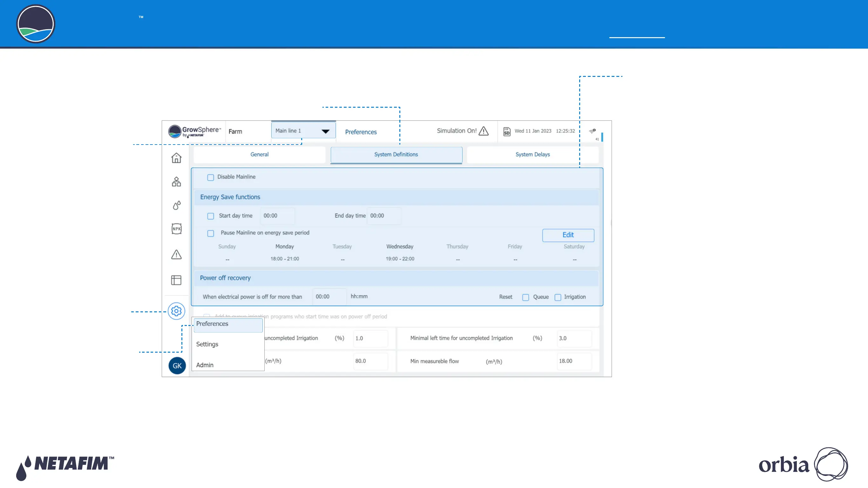Screen dimensions: 868x488
Task: Switch to the General tab
Action: tap(260, 154)
